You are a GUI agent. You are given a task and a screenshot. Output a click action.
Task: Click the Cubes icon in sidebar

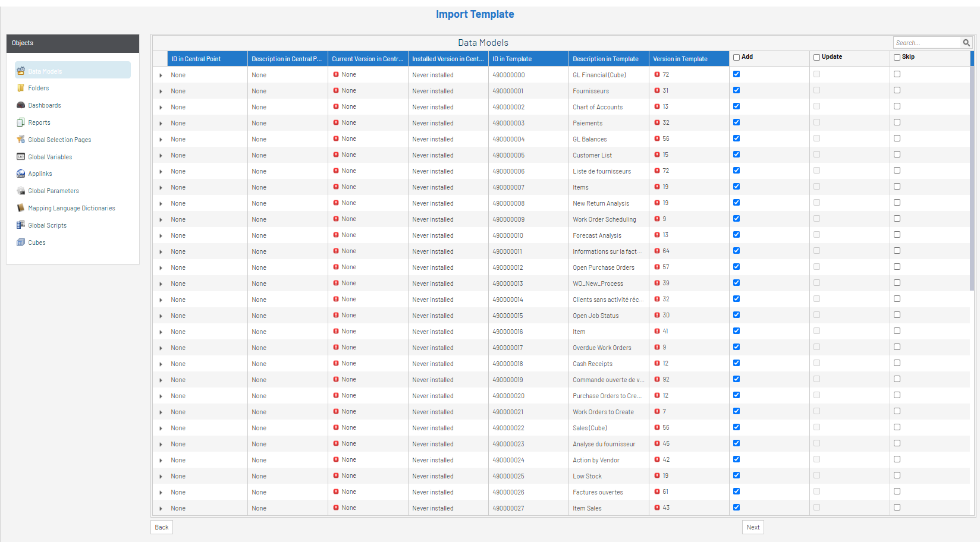tap(21, 242)
